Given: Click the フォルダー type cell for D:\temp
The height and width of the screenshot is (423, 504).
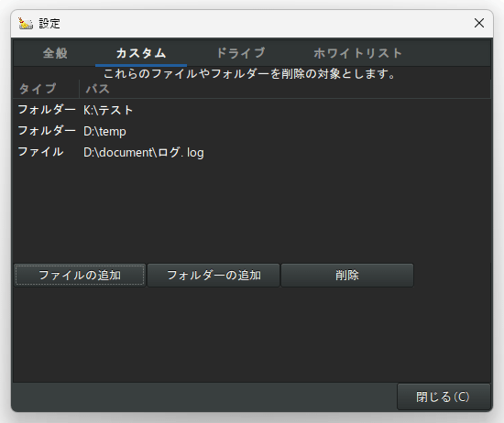Looking at the screenshot, I should click(47, 131).
